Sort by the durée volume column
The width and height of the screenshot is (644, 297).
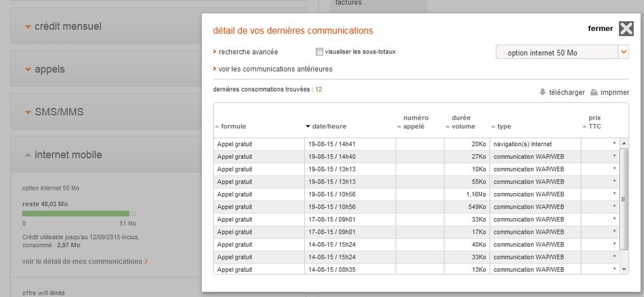(x=460, y=122)
